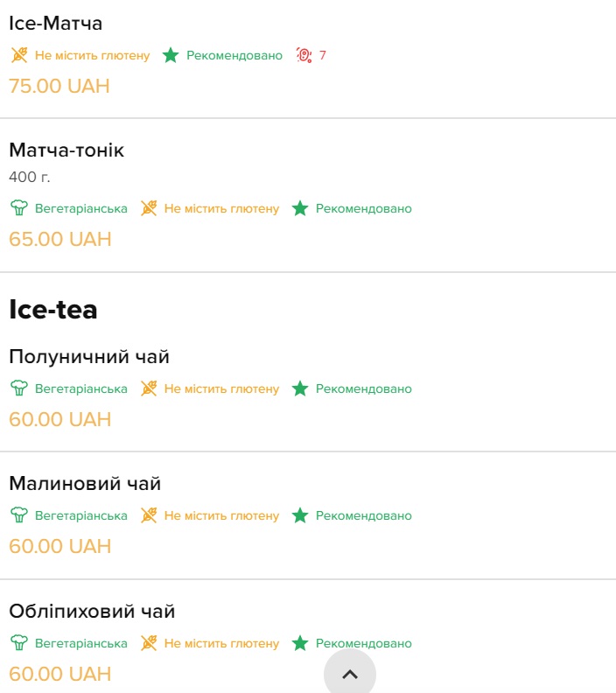This screenshot has width=616, height=693.
Task: Click the vegetarian icon for Обліпиховий чай
Action: pyautogui.click(x=19, y=643)
